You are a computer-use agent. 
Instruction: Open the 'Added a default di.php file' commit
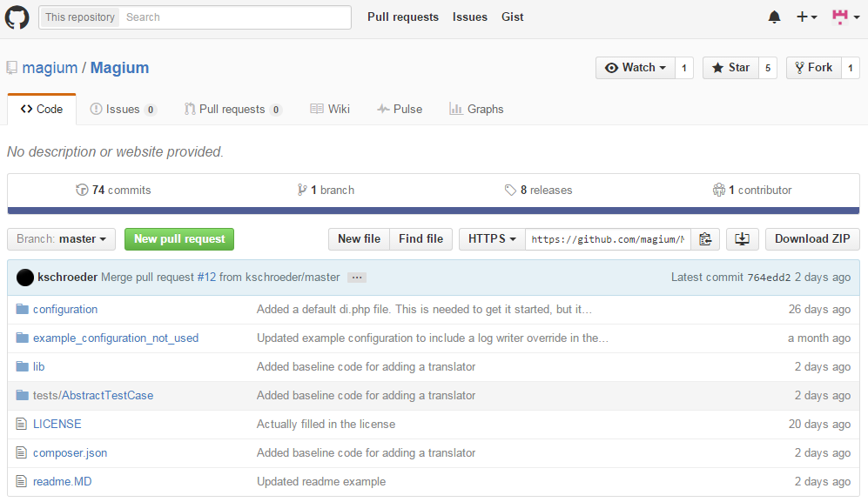tap(425, 310)
